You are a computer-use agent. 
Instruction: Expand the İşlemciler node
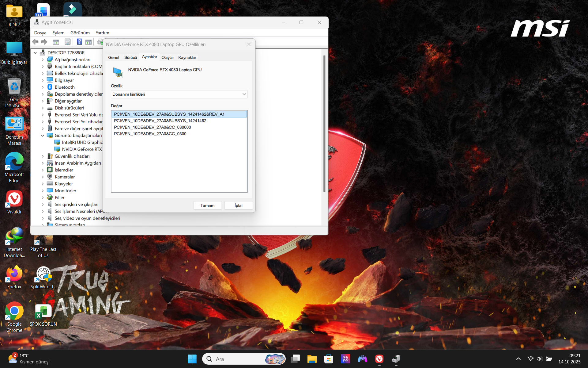tap(43, 170)
